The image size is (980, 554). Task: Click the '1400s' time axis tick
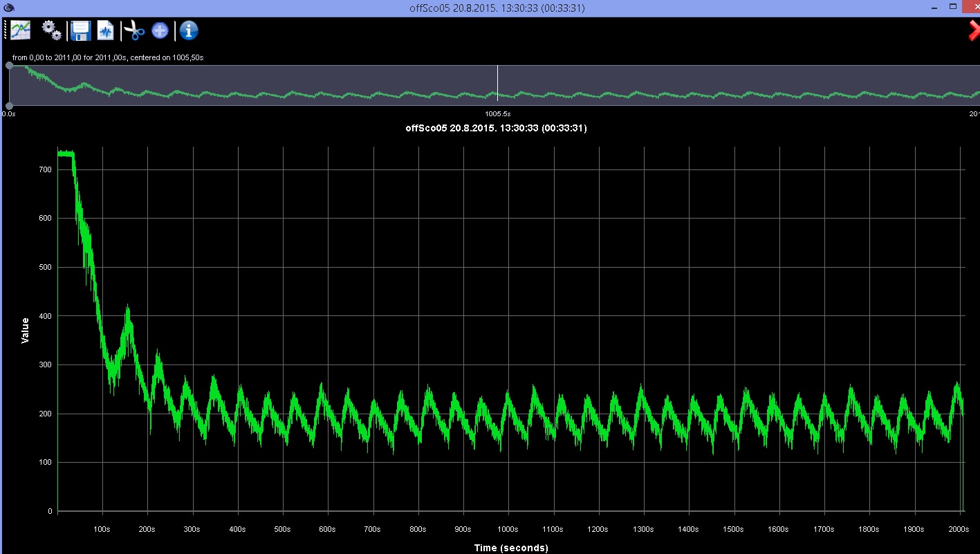(x=688, y=529)
